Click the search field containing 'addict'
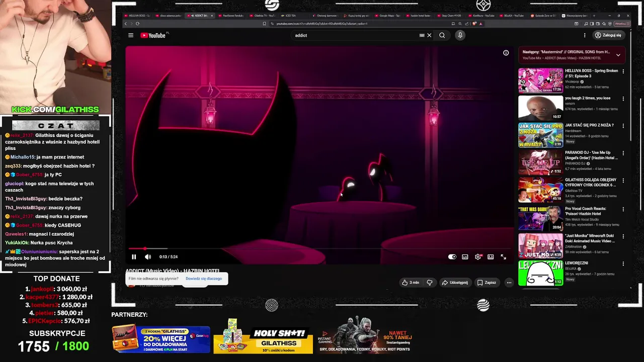Image resolution: width=644 pixels, height=362 pixels. tap(355, 35)
